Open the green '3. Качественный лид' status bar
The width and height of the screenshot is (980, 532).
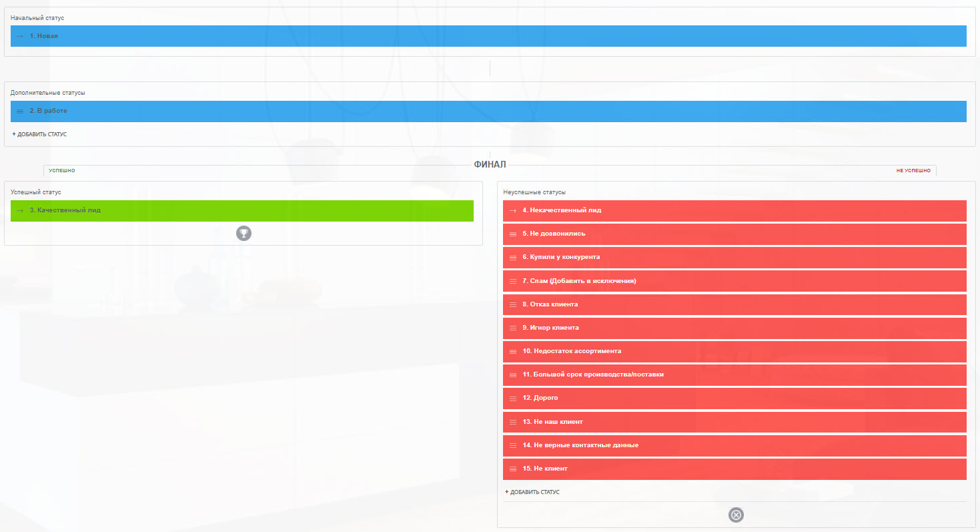pos(242,211)
